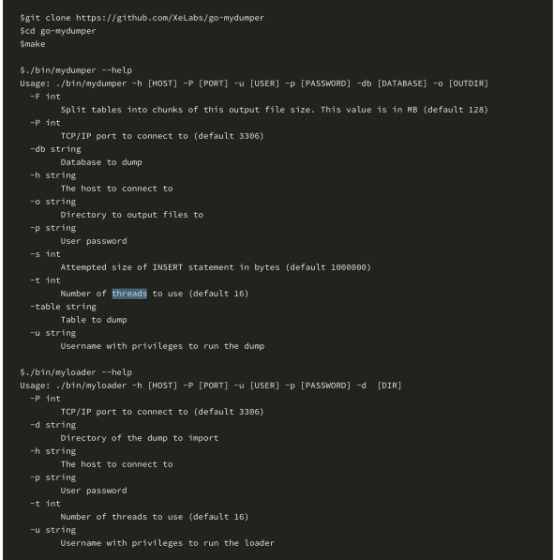
Task: Click the ./bin/myloader --help command
Action: 76,372
